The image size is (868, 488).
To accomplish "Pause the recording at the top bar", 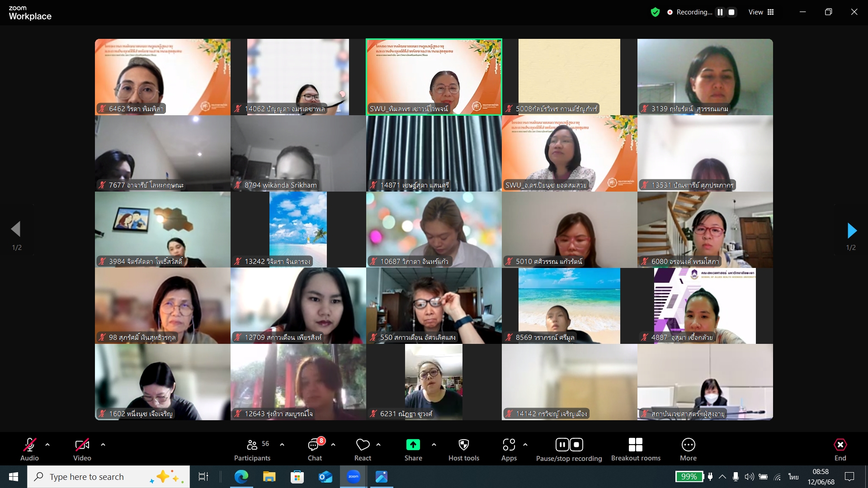I will tap(720, 12).
